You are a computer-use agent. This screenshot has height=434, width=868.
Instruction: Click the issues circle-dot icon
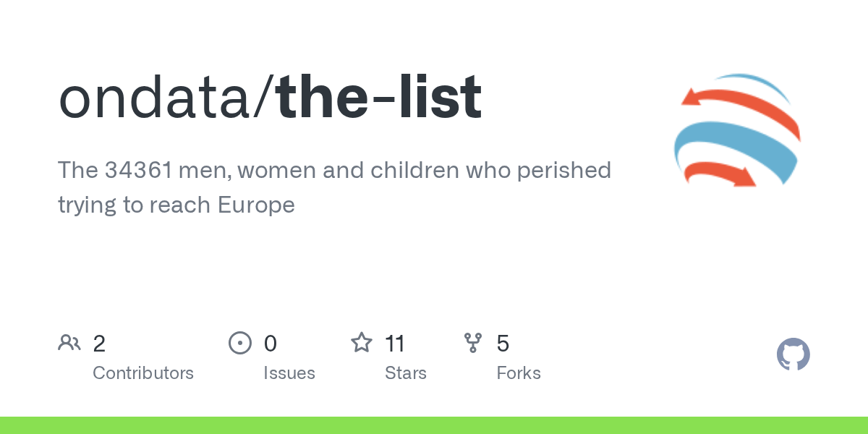pos(240,343)
